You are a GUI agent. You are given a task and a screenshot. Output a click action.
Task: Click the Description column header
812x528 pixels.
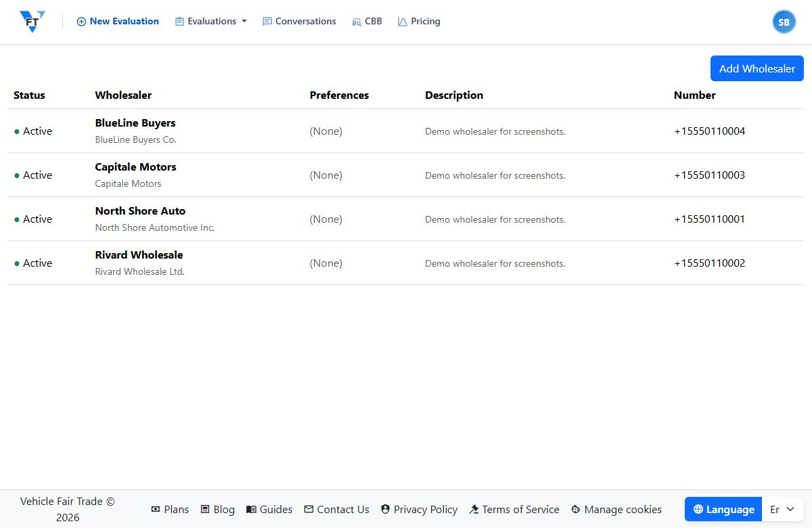point(454,95)
